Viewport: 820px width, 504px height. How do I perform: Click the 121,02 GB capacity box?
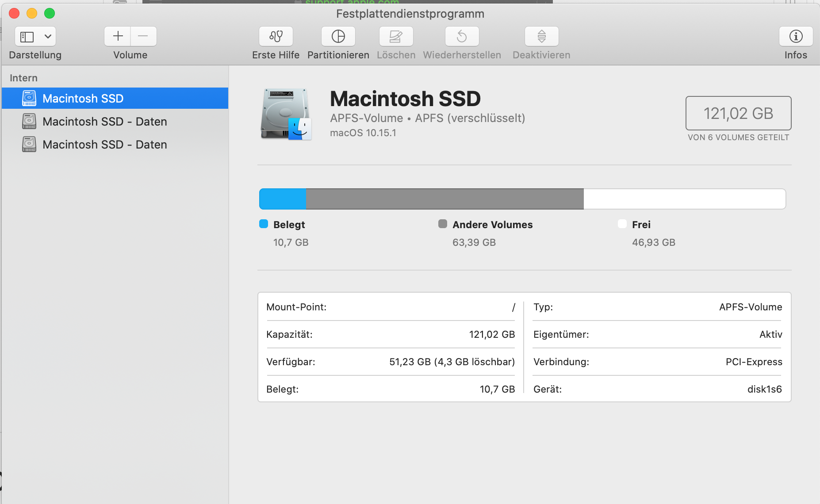(x=738, y=113)
